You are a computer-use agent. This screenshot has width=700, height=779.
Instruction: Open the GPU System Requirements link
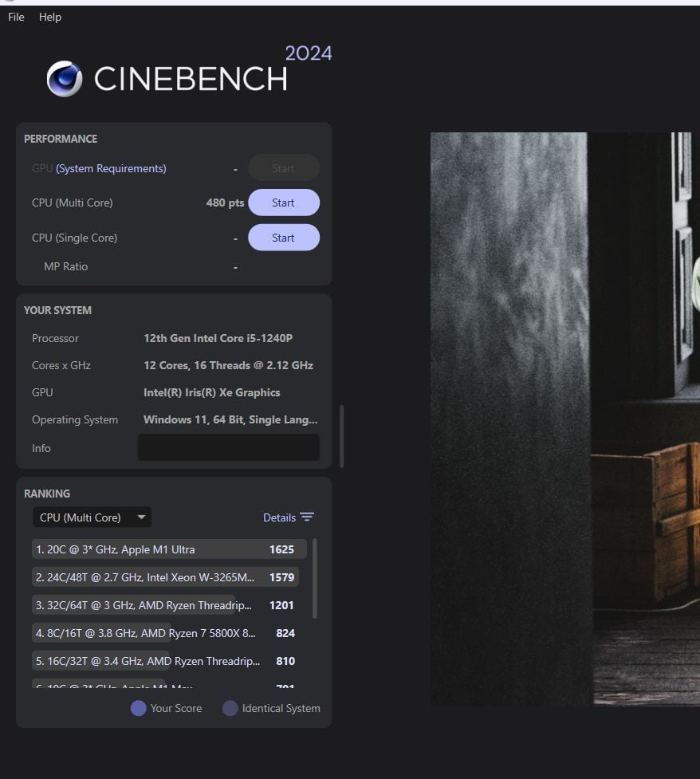tap(111, 168)
